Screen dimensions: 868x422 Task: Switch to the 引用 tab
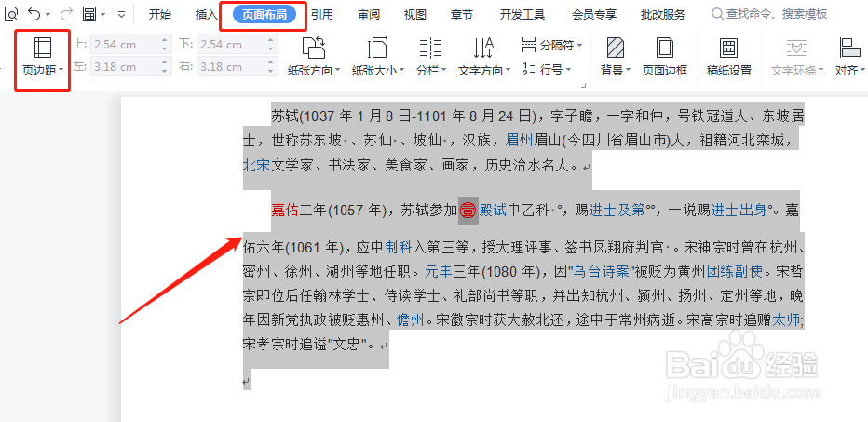321,14
